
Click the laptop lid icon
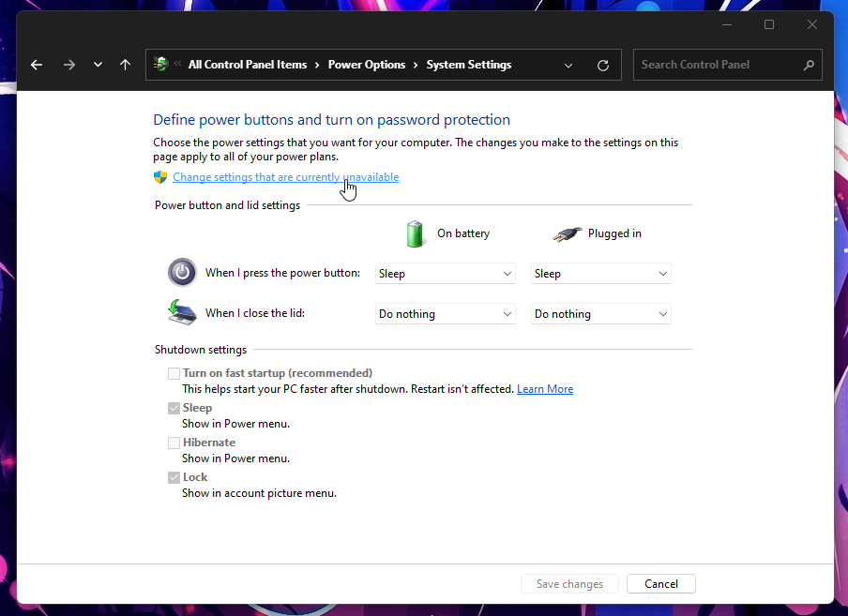182,313
